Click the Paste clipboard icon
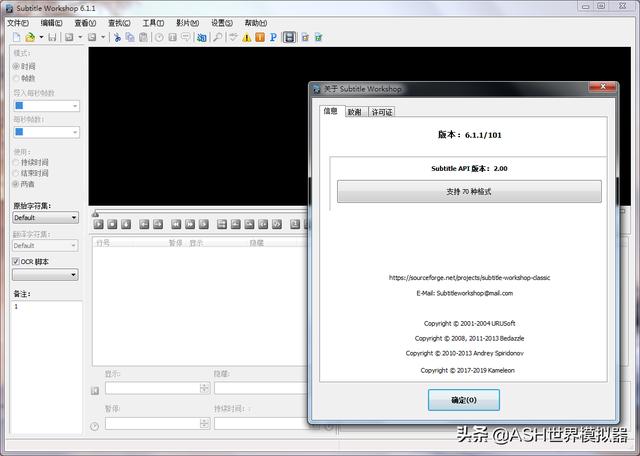 coord(143,38)
